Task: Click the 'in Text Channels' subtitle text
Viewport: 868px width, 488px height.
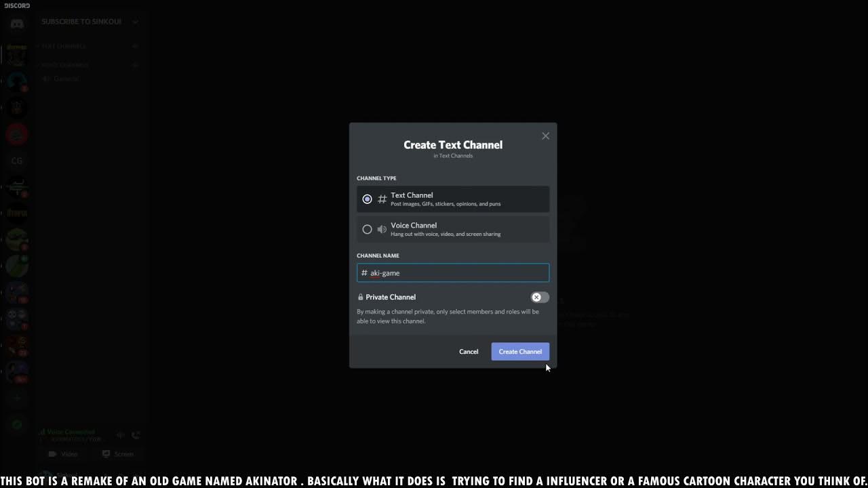Action: (x=453, y=156)
